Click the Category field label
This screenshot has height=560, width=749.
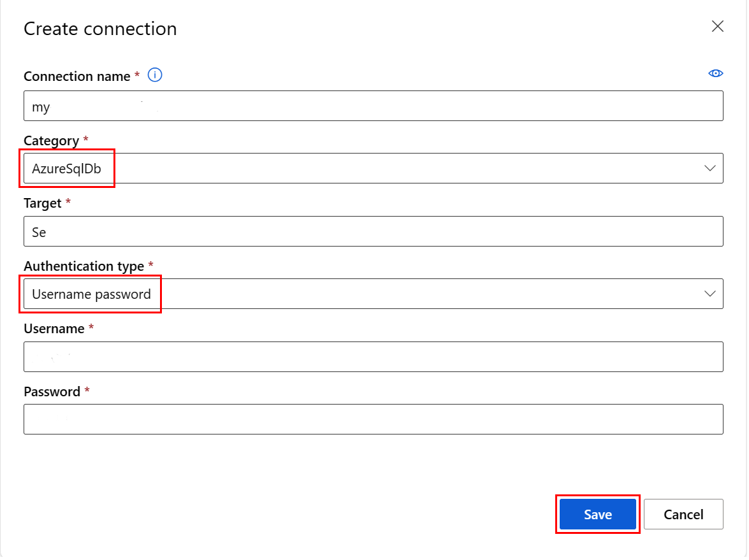tap(52, 141)
